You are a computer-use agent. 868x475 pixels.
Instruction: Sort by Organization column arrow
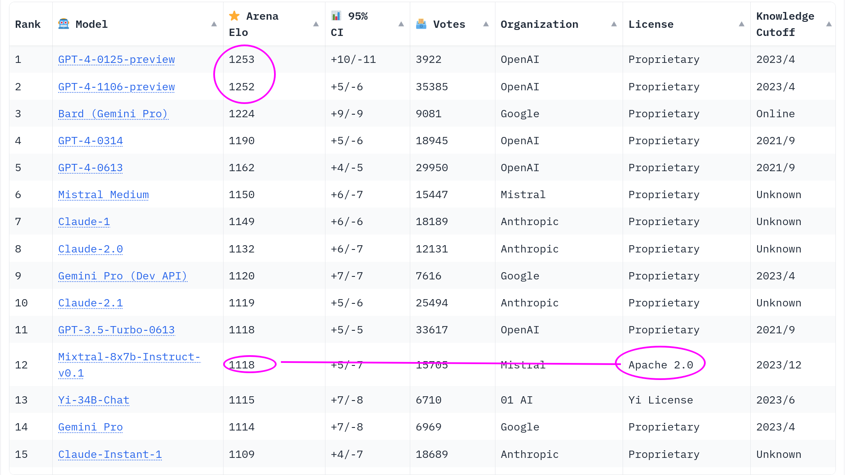[x=614, y=24]
